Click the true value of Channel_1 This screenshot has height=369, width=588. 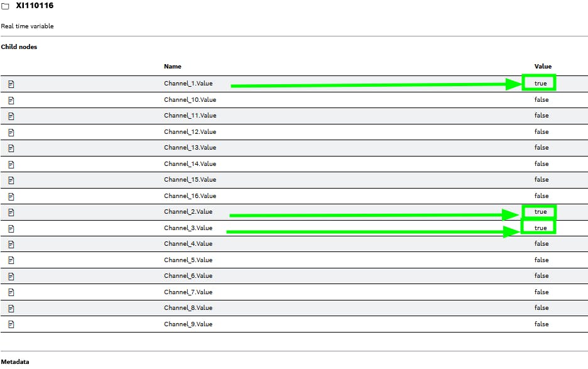coord(540,83)
